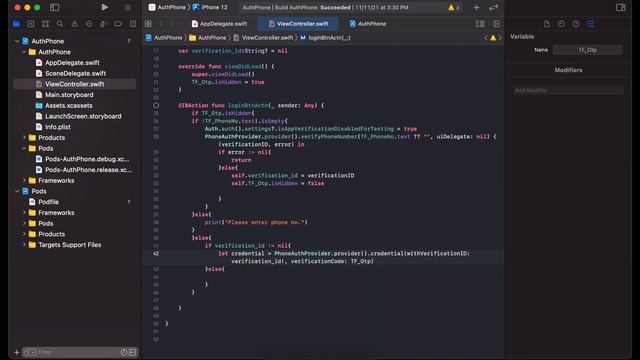640x360 pixels.
Task: Toggle the code review mode arrows
Action: pyautogui.click(x=493, y=7)
